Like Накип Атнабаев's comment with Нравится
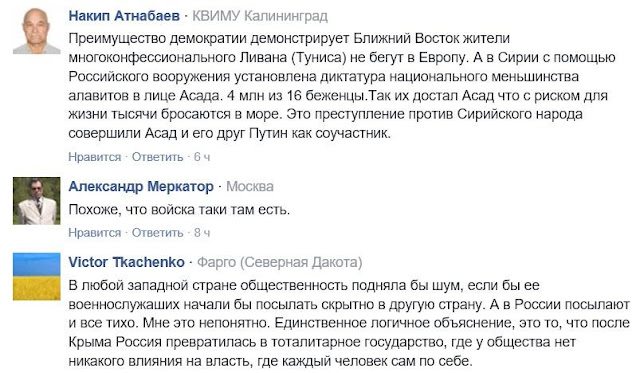 [x=95, y=157]
